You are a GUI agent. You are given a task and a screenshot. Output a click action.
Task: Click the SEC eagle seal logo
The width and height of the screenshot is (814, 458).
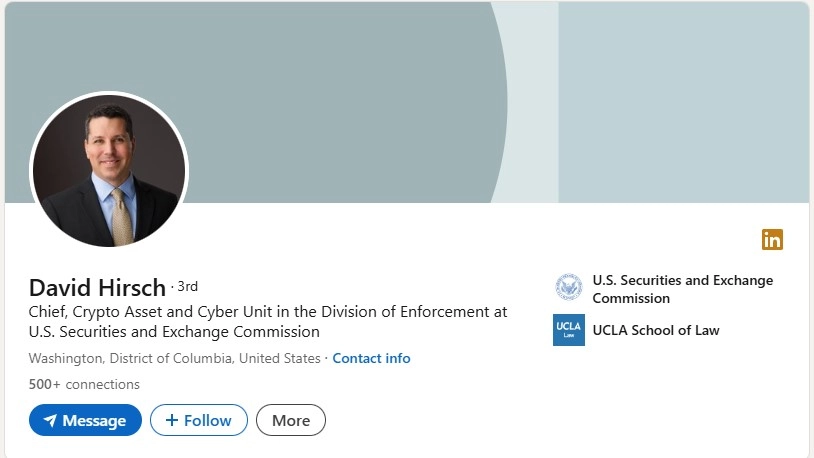click(x=568, y=287)
